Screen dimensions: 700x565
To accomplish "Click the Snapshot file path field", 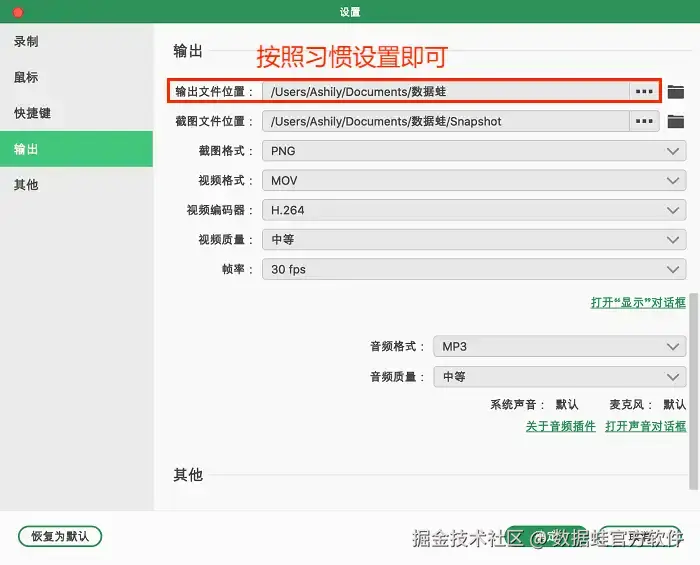I will tap(446, 121).
